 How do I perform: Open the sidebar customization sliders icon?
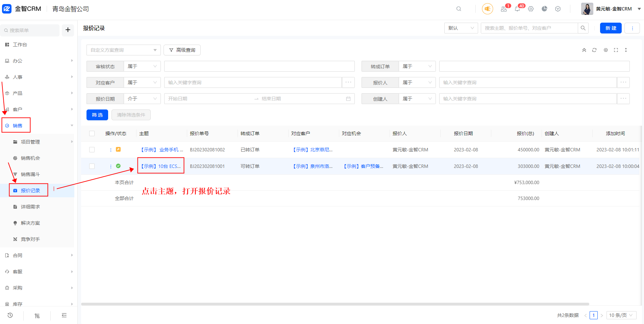[x=37, y=316]
